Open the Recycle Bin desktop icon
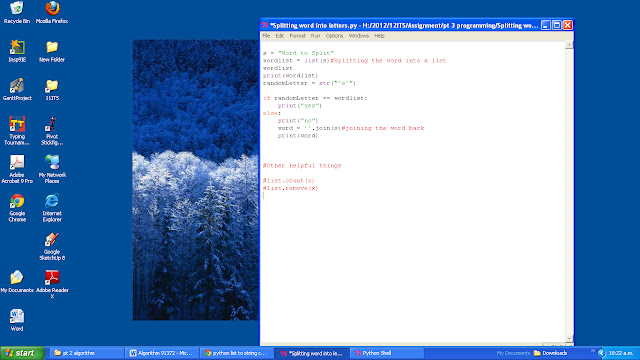The height and width of the screenshot is (360, 640). pos(17,12)
